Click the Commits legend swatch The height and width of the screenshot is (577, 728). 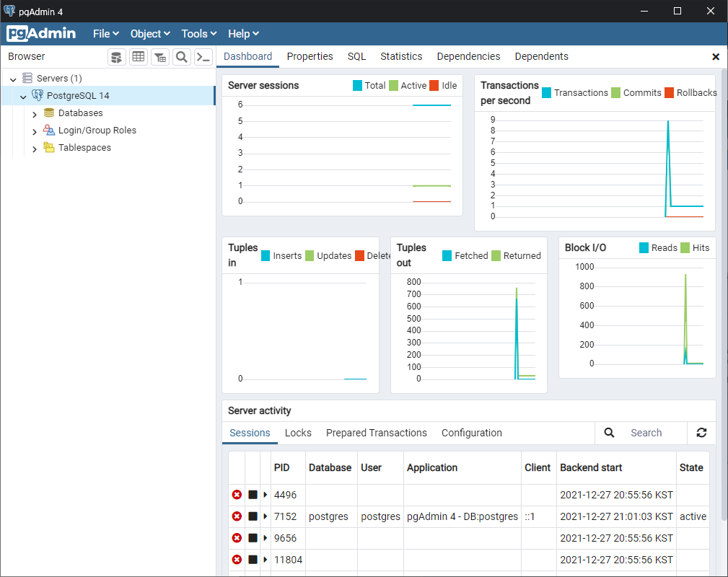[616, 92]
